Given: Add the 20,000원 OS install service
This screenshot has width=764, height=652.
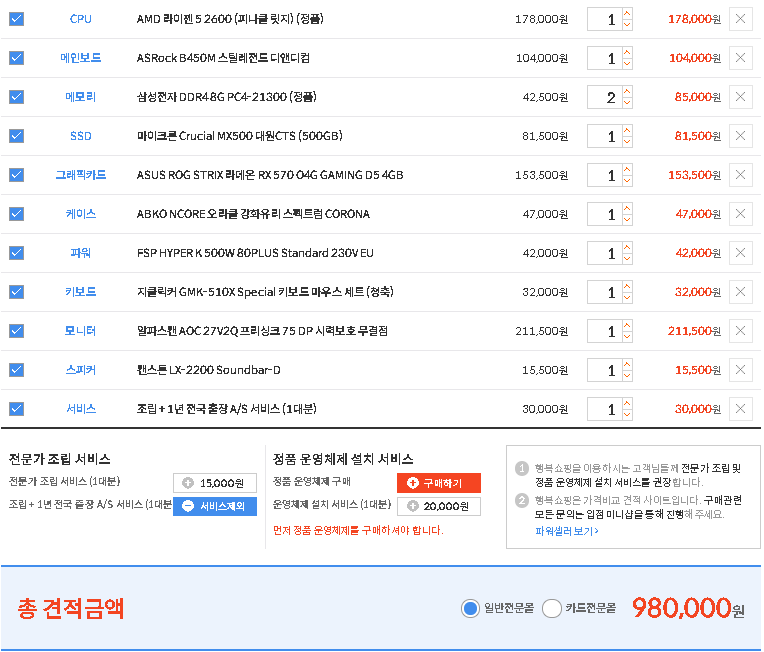Looking at the screenshot, I should (439, 506).
